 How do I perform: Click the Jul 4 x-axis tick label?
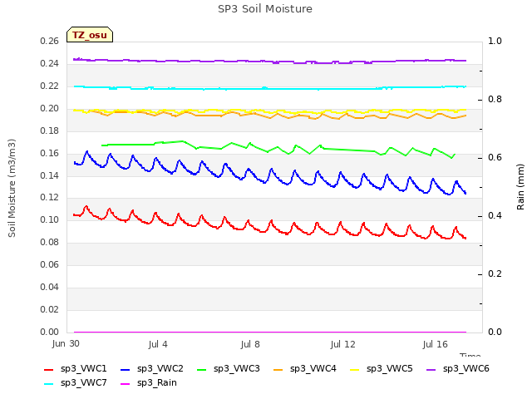pos(158,344)
